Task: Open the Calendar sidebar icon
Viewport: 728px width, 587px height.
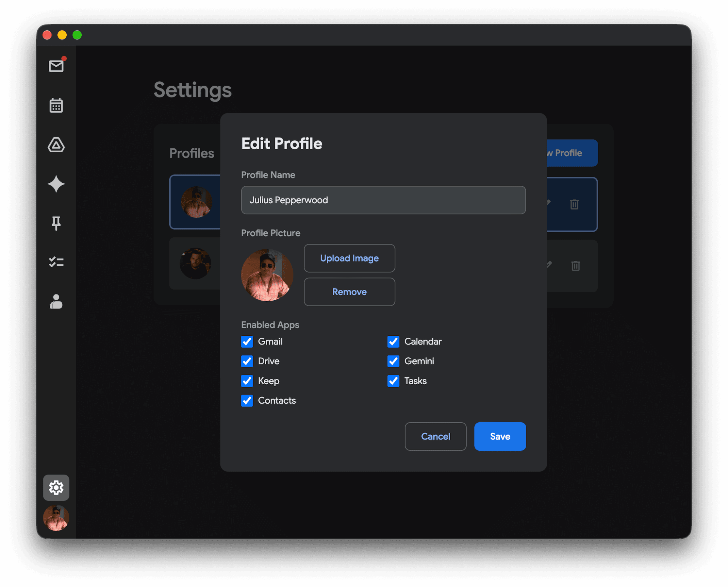Action: [56, 106]
